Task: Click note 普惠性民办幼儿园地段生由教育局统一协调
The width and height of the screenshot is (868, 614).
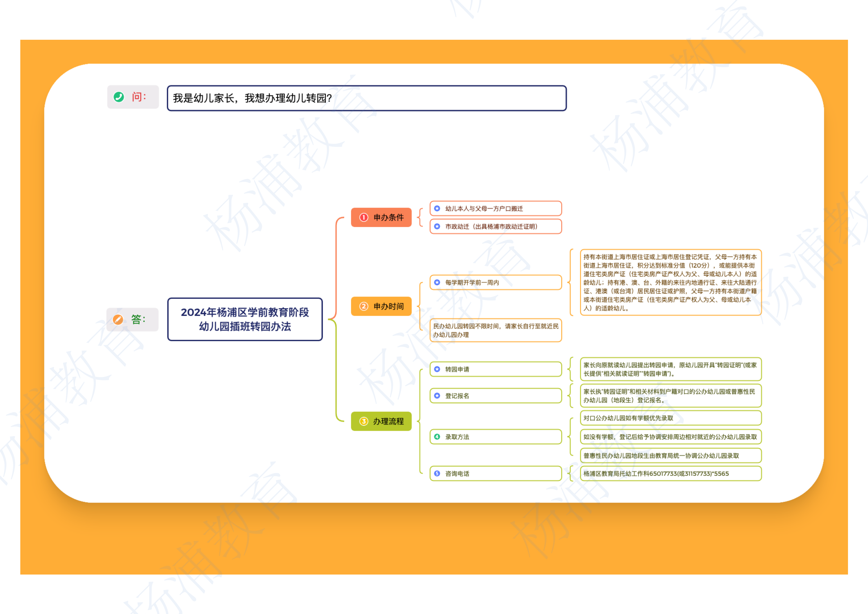Action: coord(671,456)
